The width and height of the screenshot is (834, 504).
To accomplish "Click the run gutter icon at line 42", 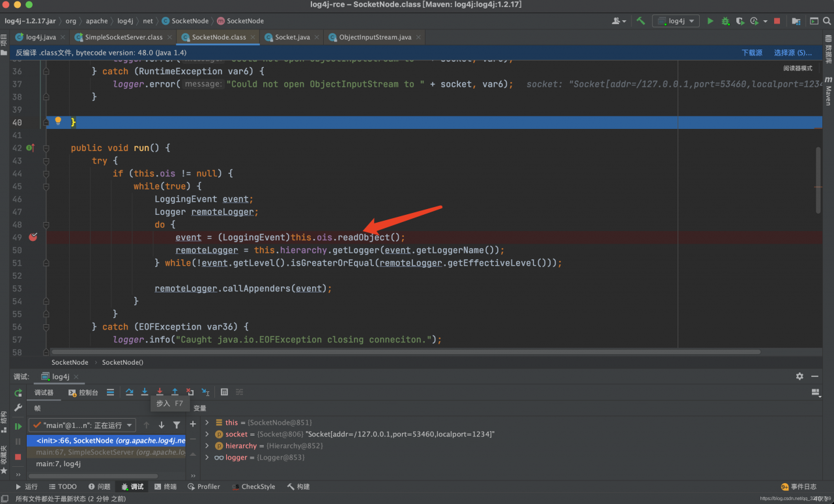I will (x=30, y=148).
